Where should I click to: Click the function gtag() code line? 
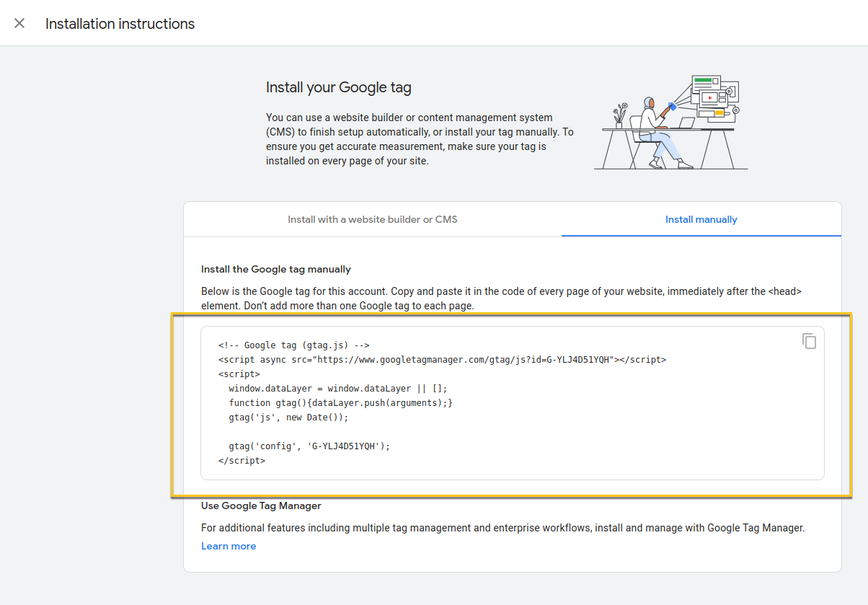(340, 402)
